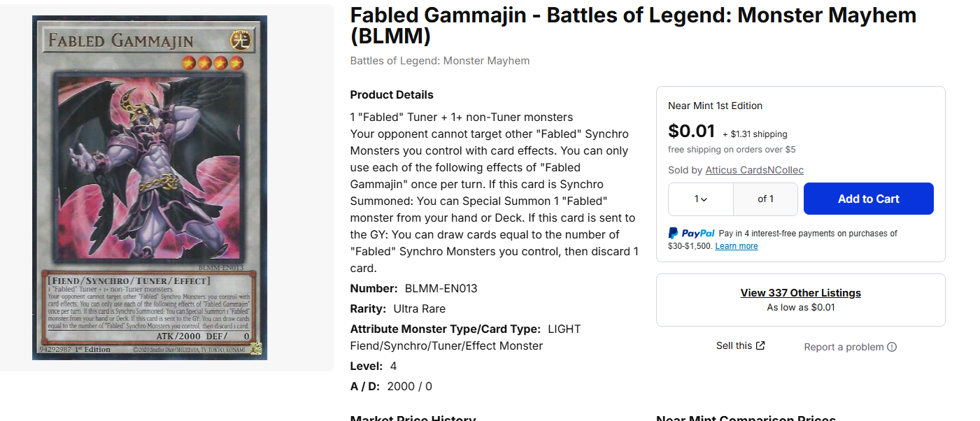The width and height of the screenshot is (980, 421).
Task: Click the Report a problem text
Action: coord(844,347)
